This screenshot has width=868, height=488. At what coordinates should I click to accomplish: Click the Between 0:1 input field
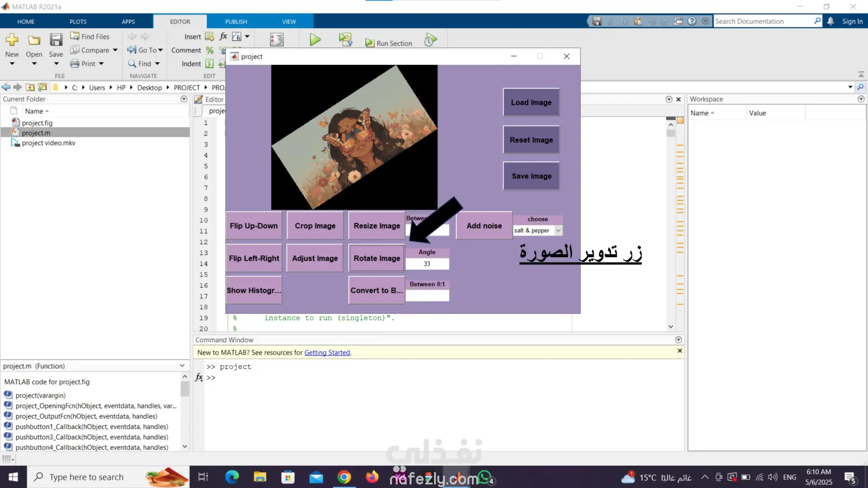click(427, 296)
